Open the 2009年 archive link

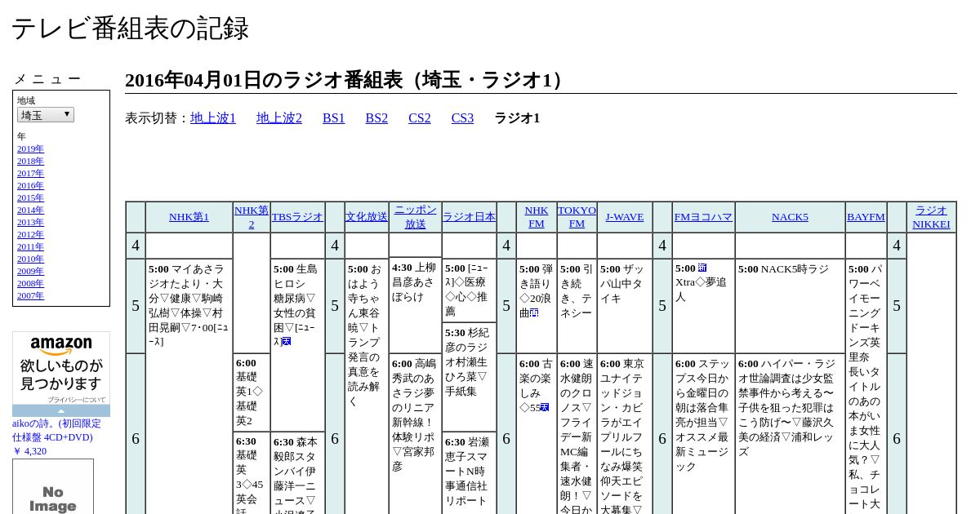(30, 271)
